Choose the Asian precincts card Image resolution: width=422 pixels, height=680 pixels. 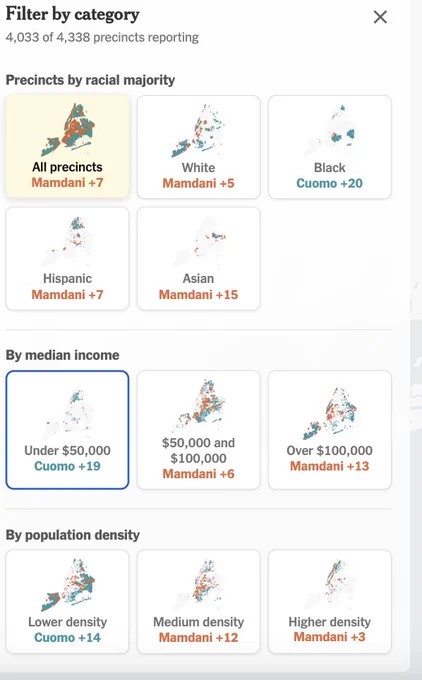pyautogui.click(x=199, y=258)
